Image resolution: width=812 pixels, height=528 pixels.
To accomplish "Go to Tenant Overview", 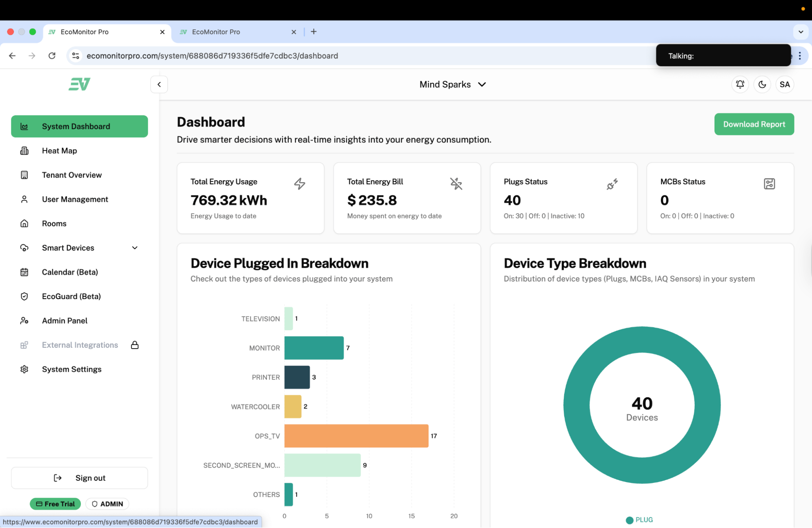I will pos(71,175).
